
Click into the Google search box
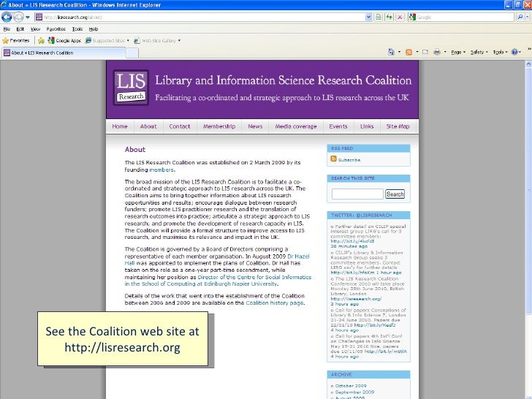tap(465, 17)
